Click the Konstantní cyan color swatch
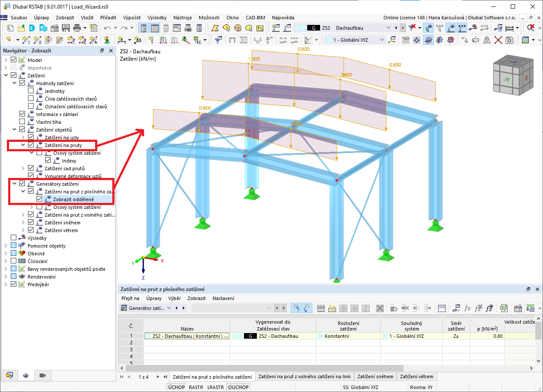Viewport: 543px width, 392px height. (x=320, y=336)
